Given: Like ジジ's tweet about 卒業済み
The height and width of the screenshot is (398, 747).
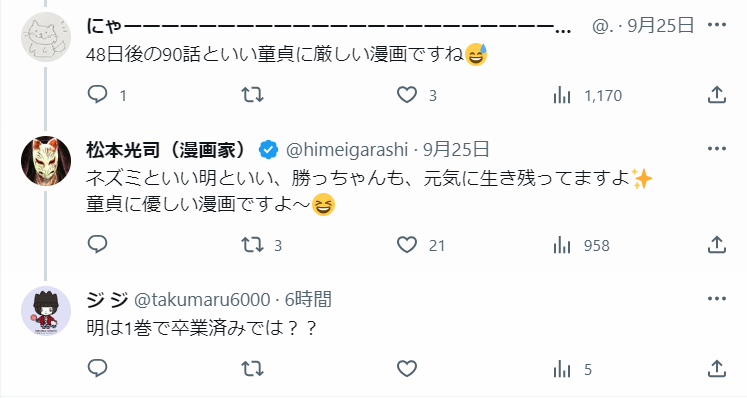Looking at the screenshot, I should (x=407, y=369).
